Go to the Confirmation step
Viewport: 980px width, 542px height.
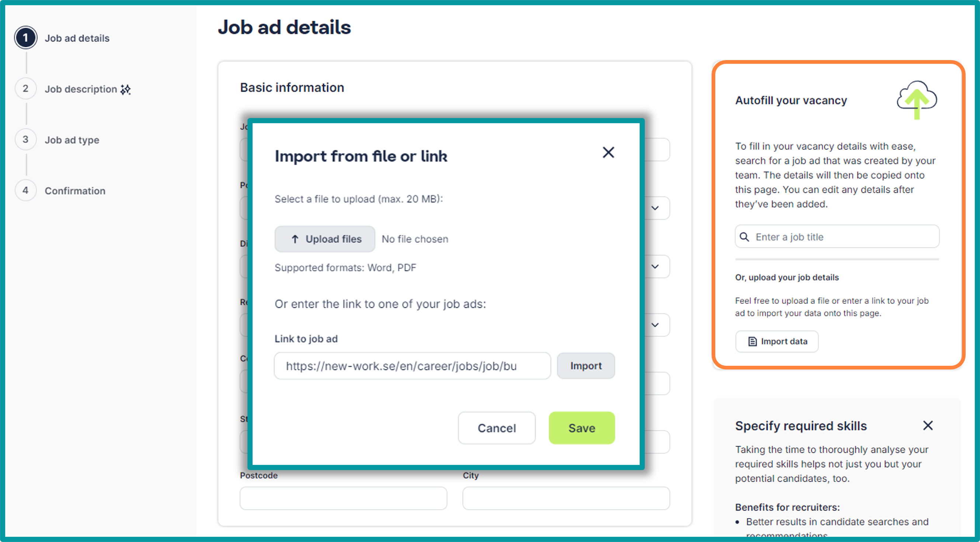(x=75, y=191)
